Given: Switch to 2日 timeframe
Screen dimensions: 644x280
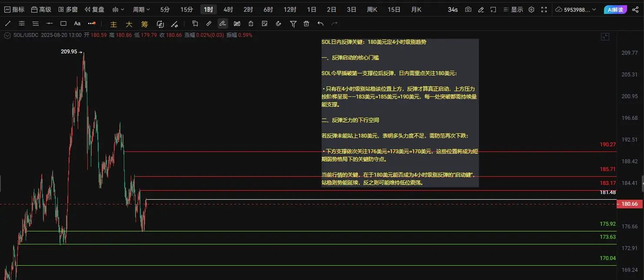Looking at the screenshot, I should point(332,9).
